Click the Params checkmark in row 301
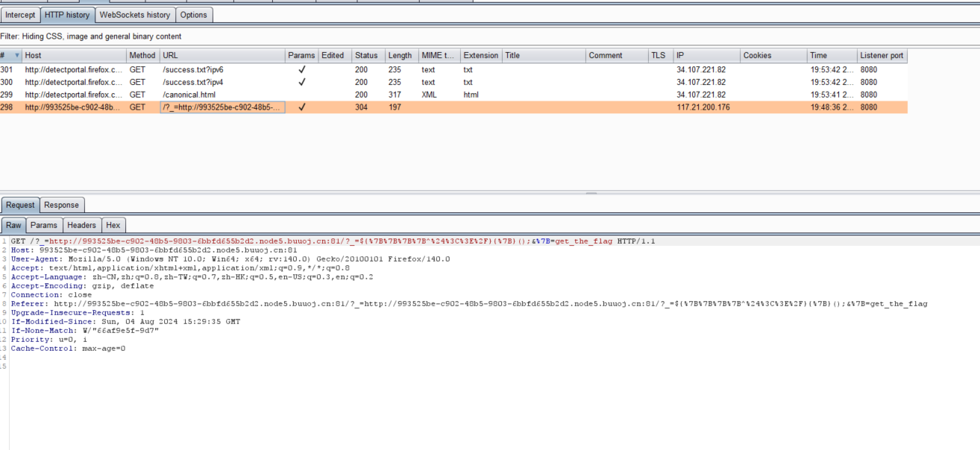The height and width of the screenshot is (450, 980). pyautogui.click(x=301, y=69)
